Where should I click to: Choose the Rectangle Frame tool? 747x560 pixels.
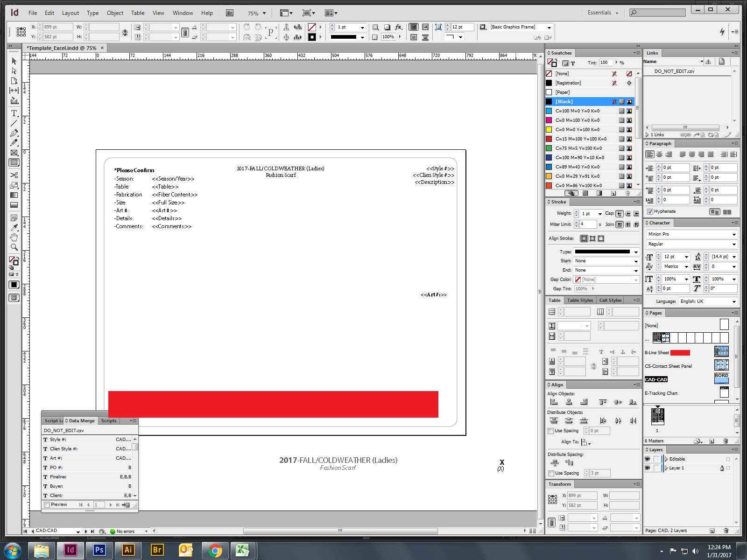pyautogui.click(x=14, y=153)
